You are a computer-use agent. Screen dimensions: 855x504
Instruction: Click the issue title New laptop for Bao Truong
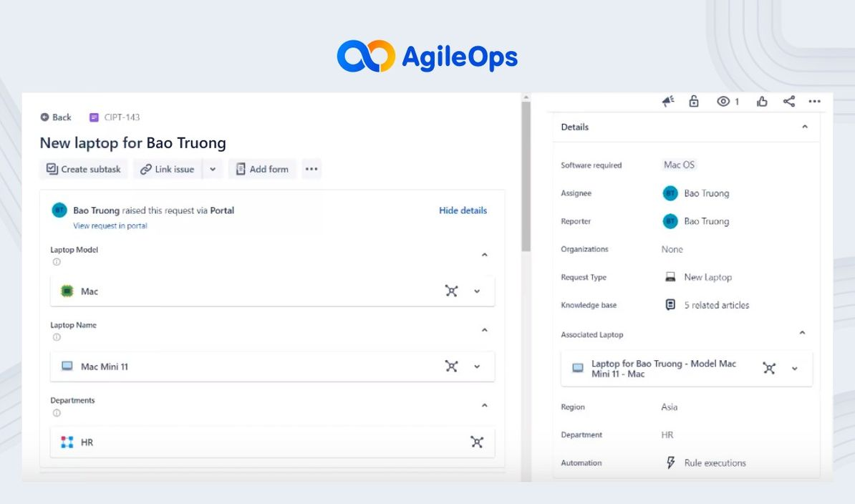point(132,142)
